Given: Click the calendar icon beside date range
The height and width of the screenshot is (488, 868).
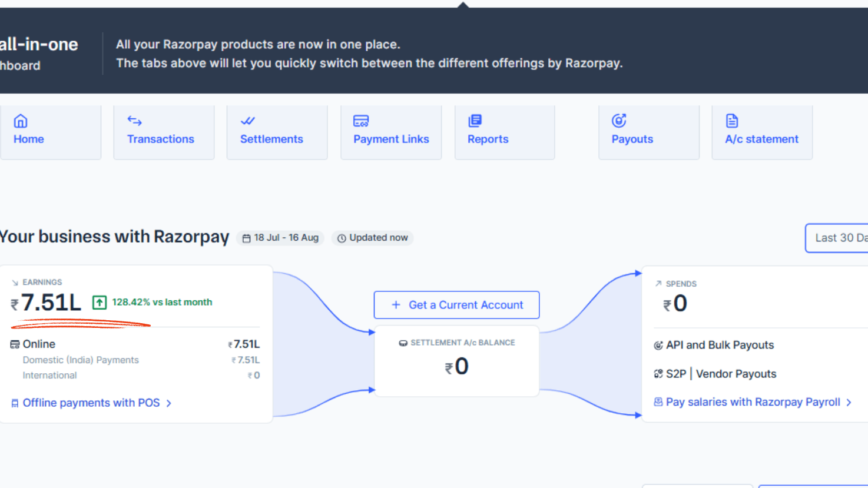Looking at the screenshot, I should pos(247,238).
